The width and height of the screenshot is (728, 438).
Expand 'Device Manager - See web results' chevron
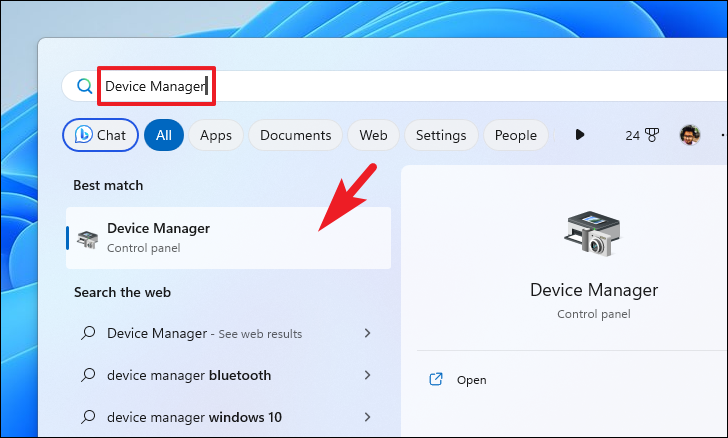pyautogui.click(x=367, y=333)
